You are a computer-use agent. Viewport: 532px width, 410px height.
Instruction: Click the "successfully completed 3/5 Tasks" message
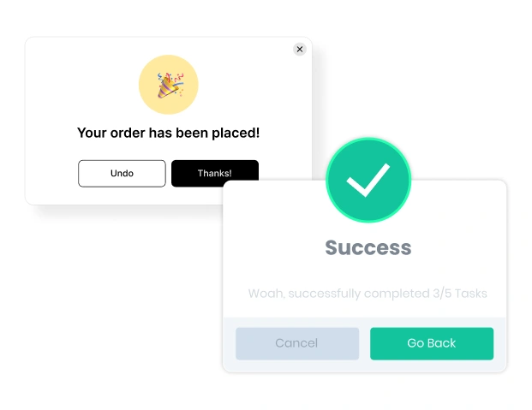(x=368, y=294)
